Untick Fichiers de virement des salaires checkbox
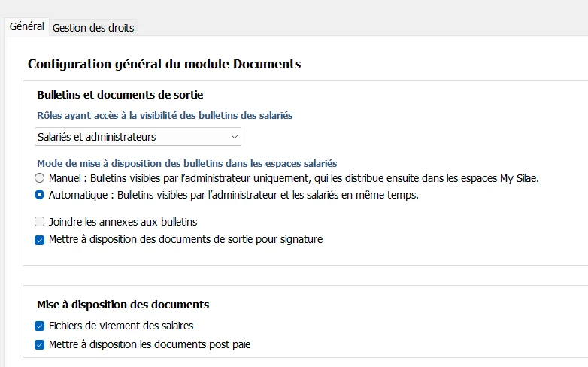 coord(40,326)
